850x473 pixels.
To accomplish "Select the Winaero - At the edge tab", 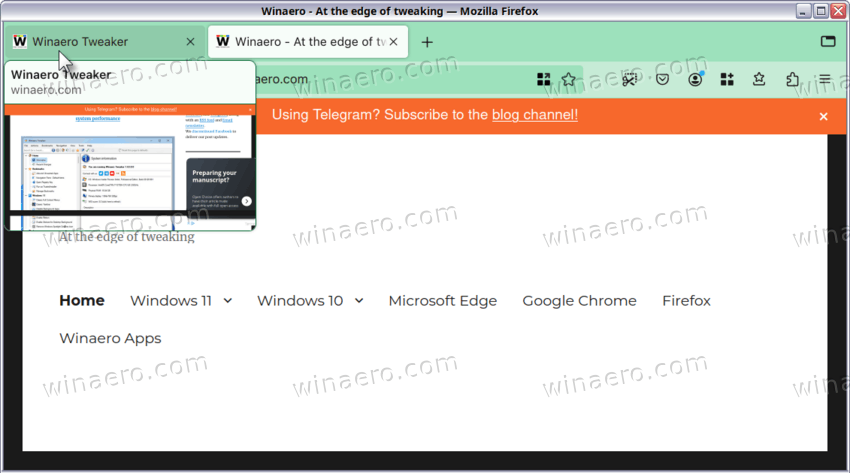I will [308, 42].
